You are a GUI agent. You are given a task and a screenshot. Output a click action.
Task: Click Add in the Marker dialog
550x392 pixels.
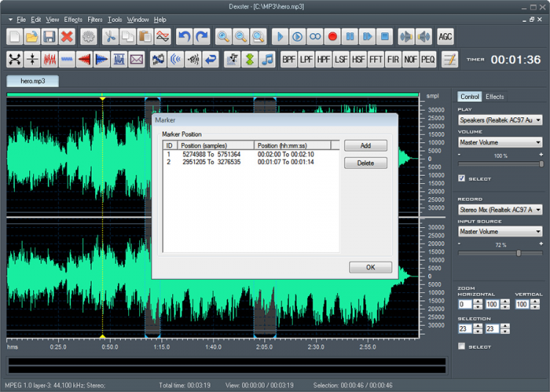365,146
